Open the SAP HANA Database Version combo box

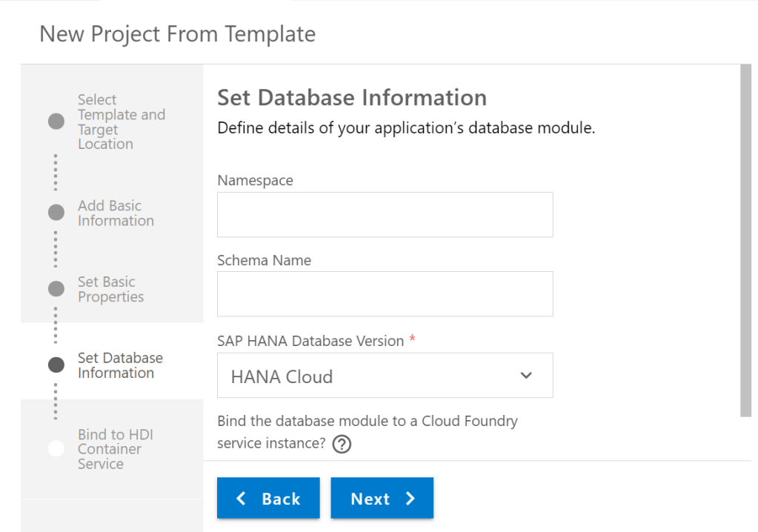click(x=385, y=376)
